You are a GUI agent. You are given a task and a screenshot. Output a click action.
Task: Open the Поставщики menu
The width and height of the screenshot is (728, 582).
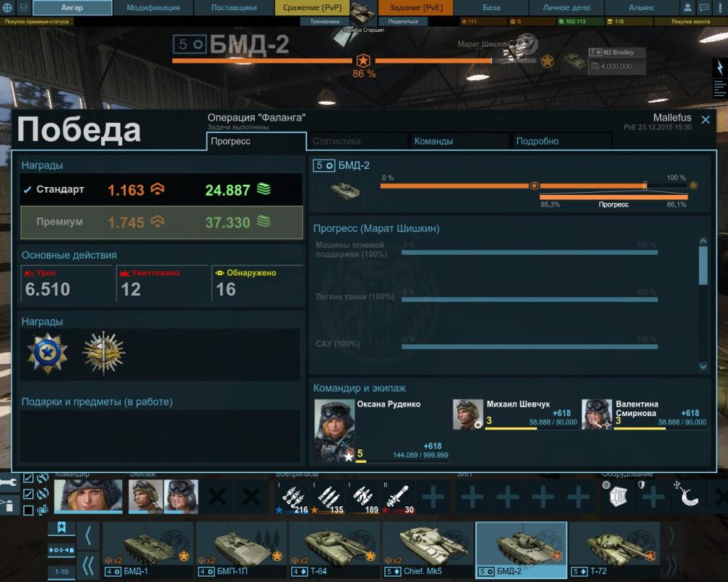point(234,7)
